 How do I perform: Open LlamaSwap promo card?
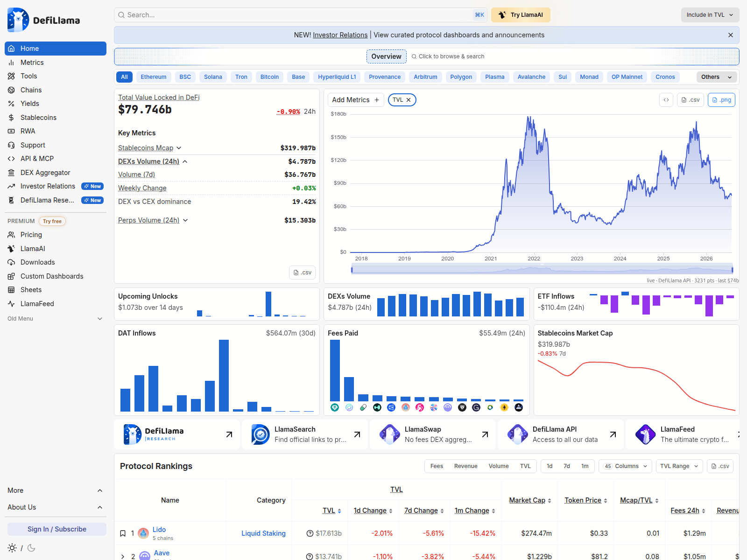point(433,434)
